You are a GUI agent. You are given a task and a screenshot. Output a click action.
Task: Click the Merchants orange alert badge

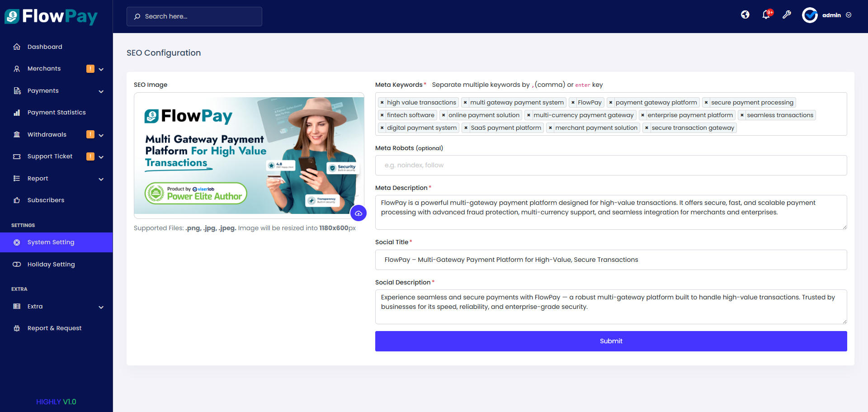click(x=90, y=69)
